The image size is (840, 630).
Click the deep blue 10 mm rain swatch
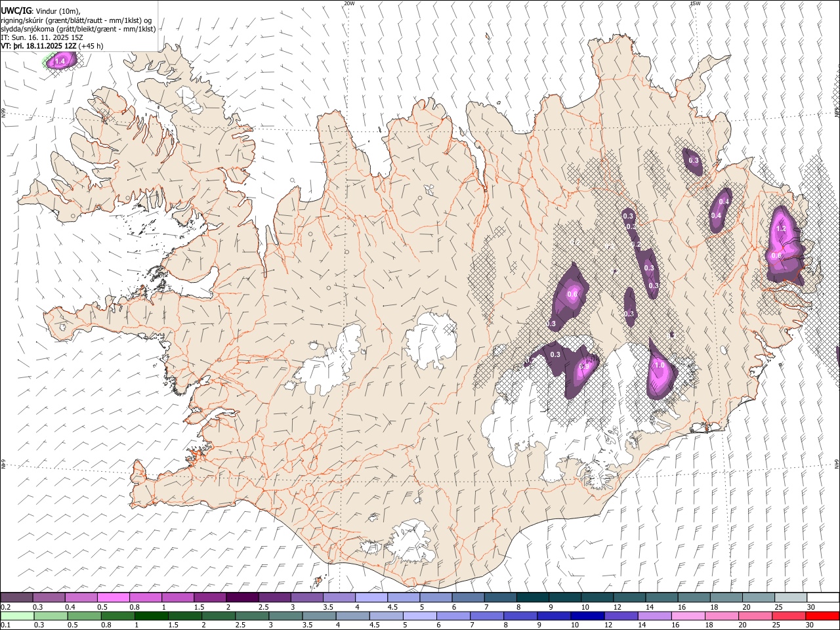[x=587, y=616]
